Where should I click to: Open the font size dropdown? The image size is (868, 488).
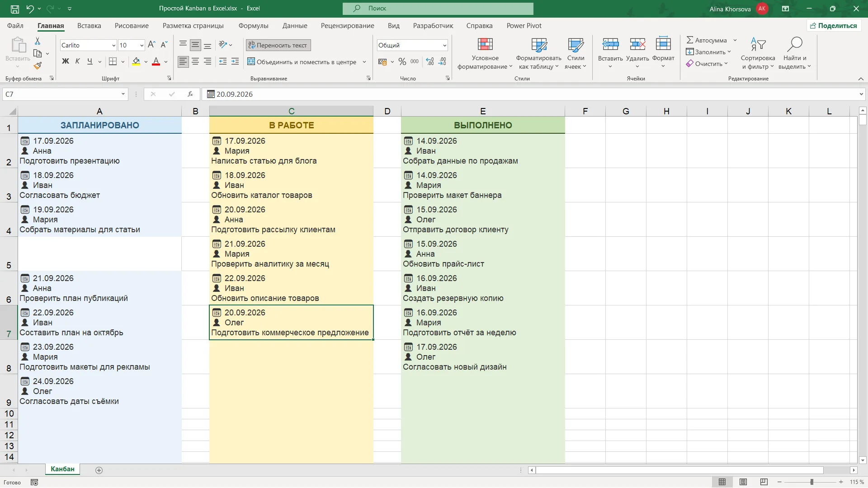click(x=142, y=45)
